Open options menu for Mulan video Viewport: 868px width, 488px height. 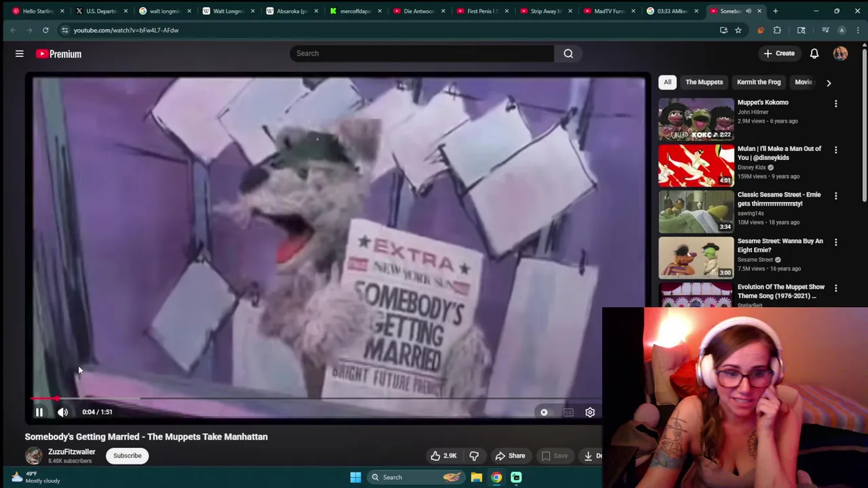pos(835,150)
